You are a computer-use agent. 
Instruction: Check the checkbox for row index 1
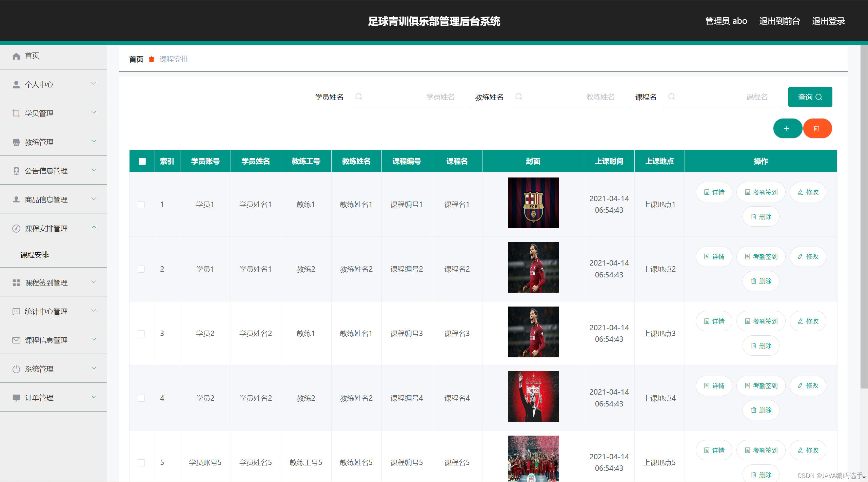[141, 204]
